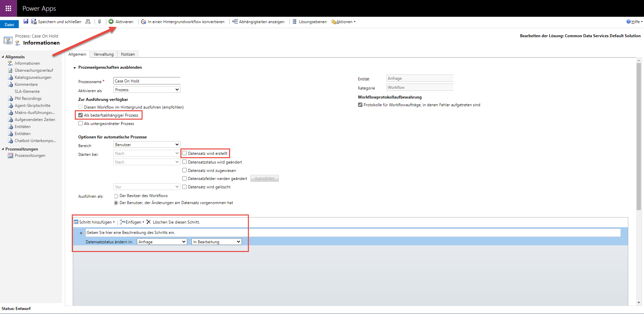Open Agent-Skriptschritte in the sidebar
The height and width of the screenshot is (314, 644).
(x=33, y=106)
